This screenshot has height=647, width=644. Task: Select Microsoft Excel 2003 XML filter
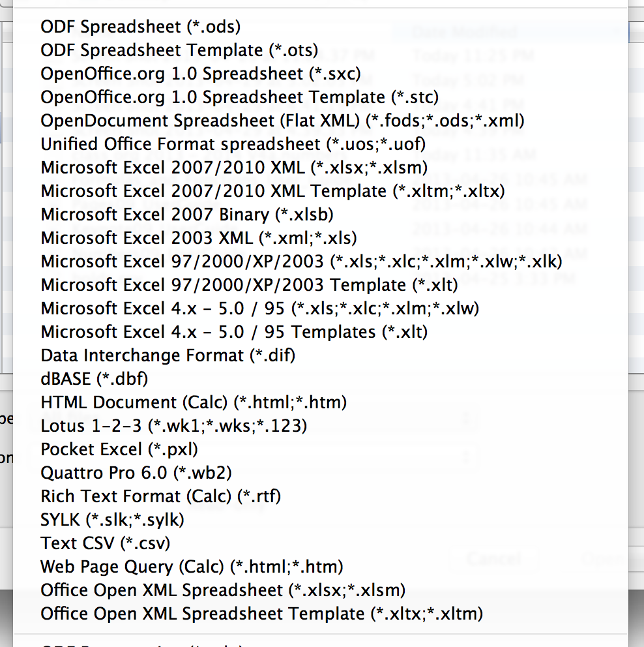[x=199, y=238]
